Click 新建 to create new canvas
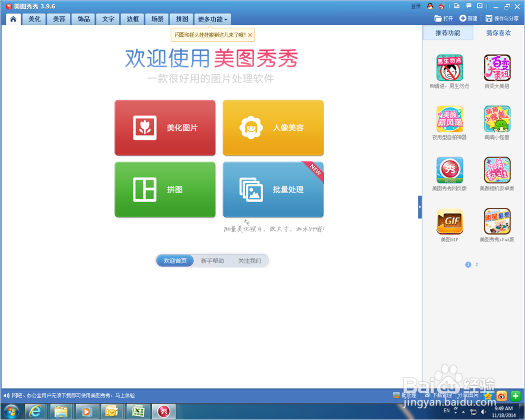 [468, 18]
